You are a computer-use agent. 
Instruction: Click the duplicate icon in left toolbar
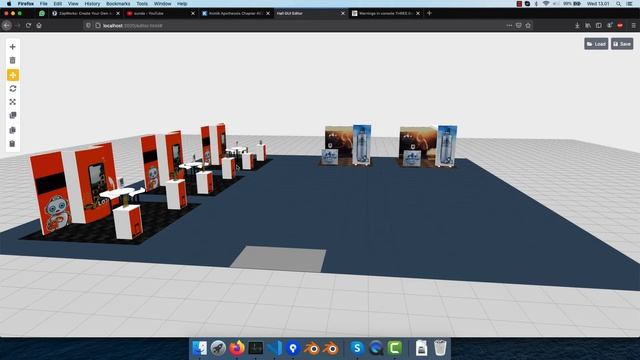point(13,116)
